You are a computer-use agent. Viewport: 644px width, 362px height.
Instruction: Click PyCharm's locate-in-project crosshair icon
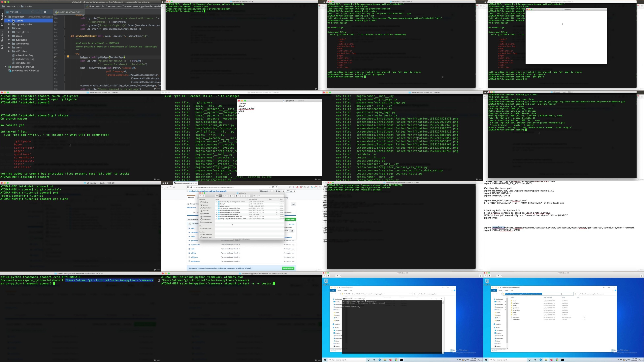[33, 12]
